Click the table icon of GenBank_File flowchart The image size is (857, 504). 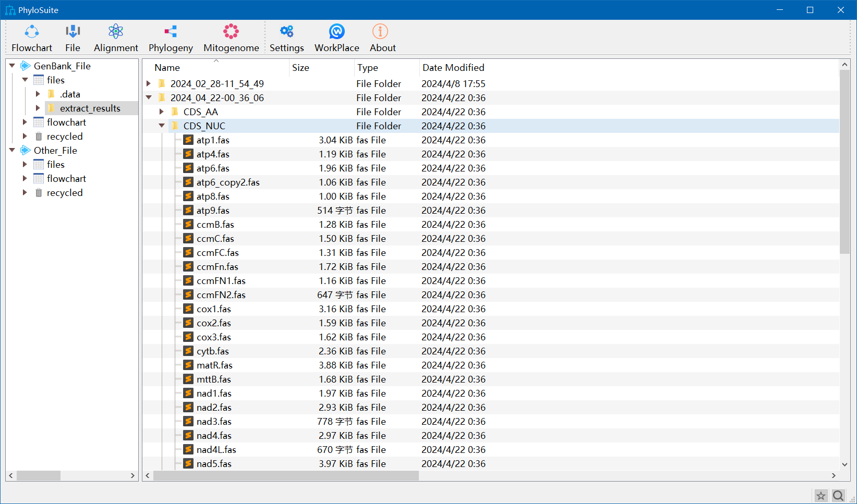39,122
